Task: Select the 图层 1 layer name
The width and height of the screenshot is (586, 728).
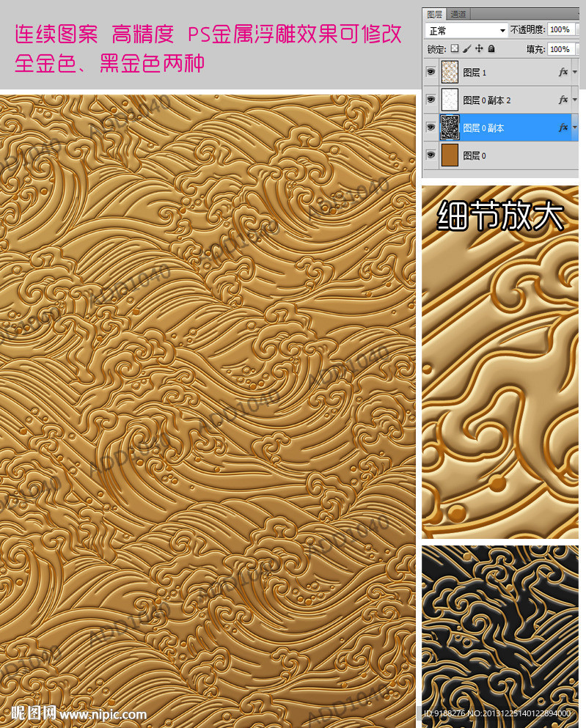Action: pos(475,73)
